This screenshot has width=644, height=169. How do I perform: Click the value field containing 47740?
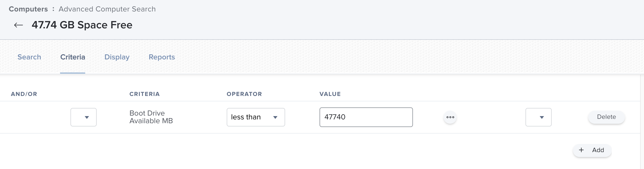(366, 117)
